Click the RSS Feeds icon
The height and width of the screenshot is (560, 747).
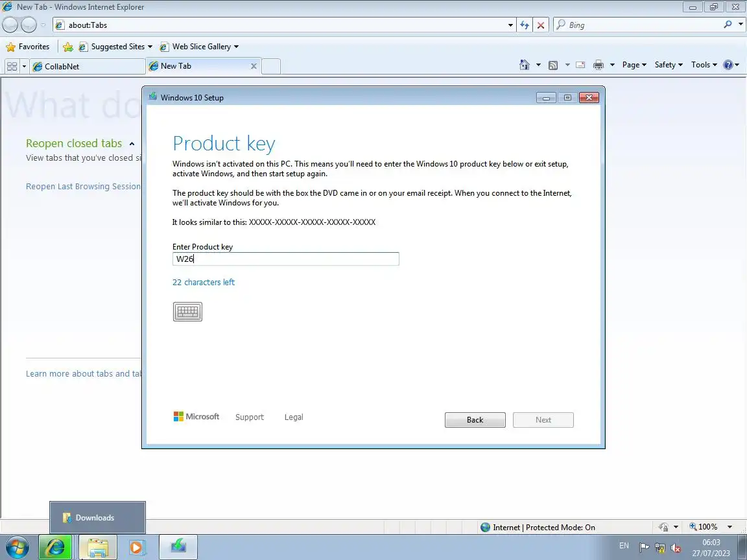tap(553, 65)
